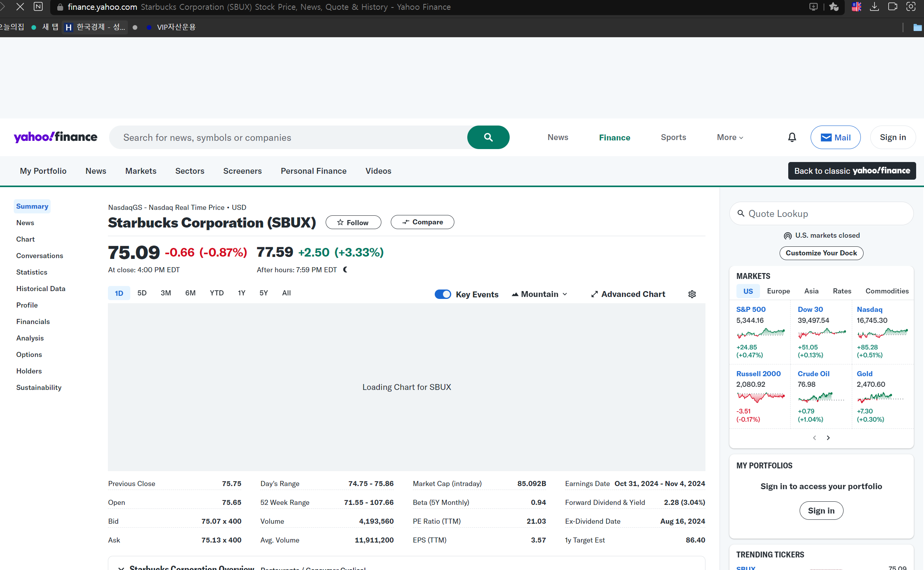This screenshot has height=570, width=924.
Task: Toggle the Key Events switch
Action: [x=443, y=294]
